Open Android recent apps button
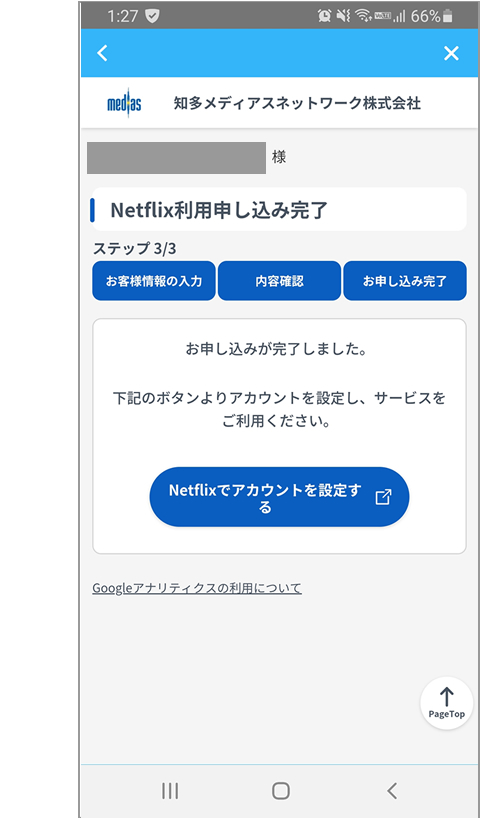Viewport: 484px width, 818px height. click(x=170, y=791)
